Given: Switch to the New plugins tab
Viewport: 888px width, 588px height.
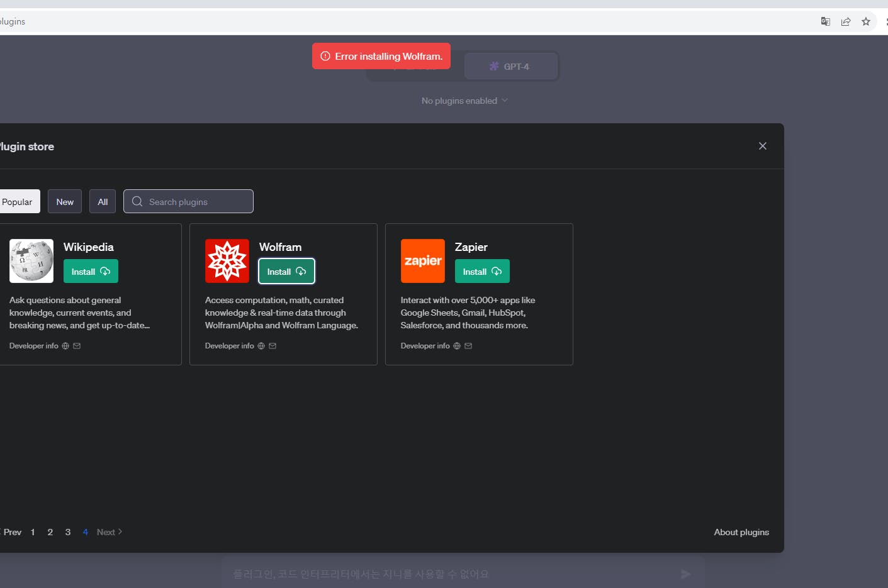Looking at the screenshot, I should tap(65, 201).
